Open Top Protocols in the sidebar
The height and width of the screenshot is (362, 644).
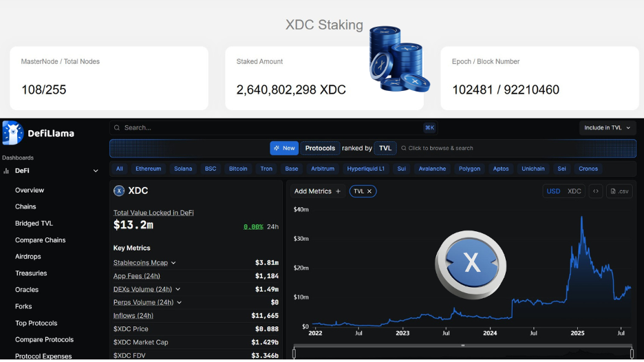tap(36, 323)
